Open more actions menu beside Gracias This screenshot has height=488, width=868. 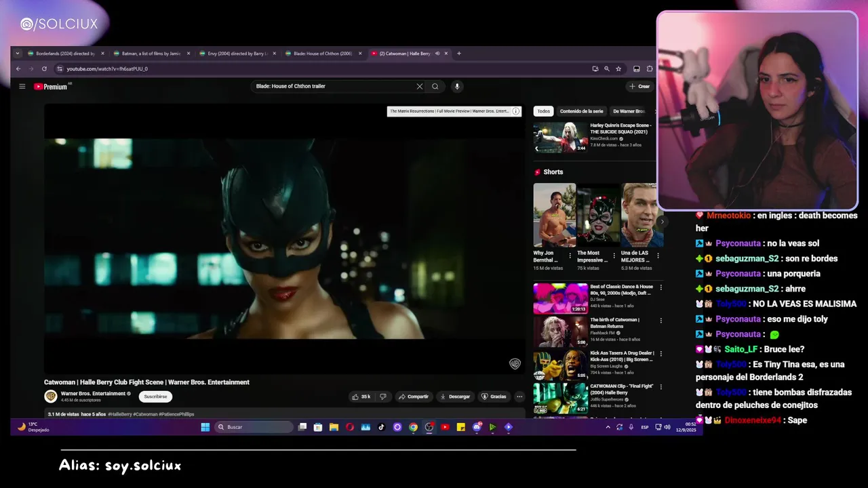(519, 396)
